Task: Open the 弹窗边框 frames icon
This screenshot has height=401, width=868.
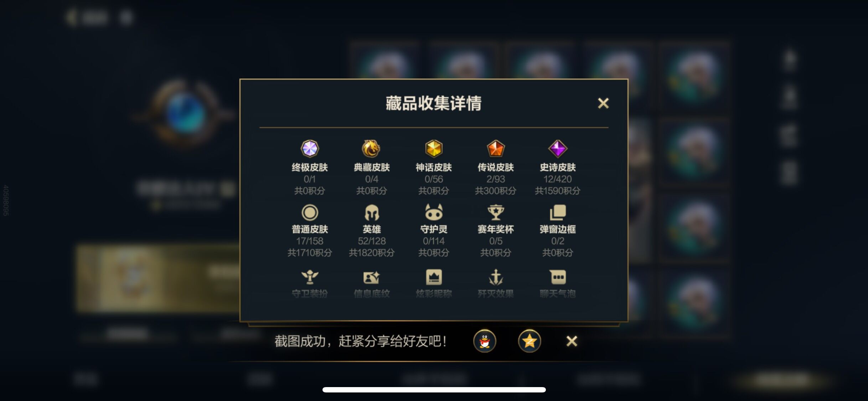Action: [558, 212]
